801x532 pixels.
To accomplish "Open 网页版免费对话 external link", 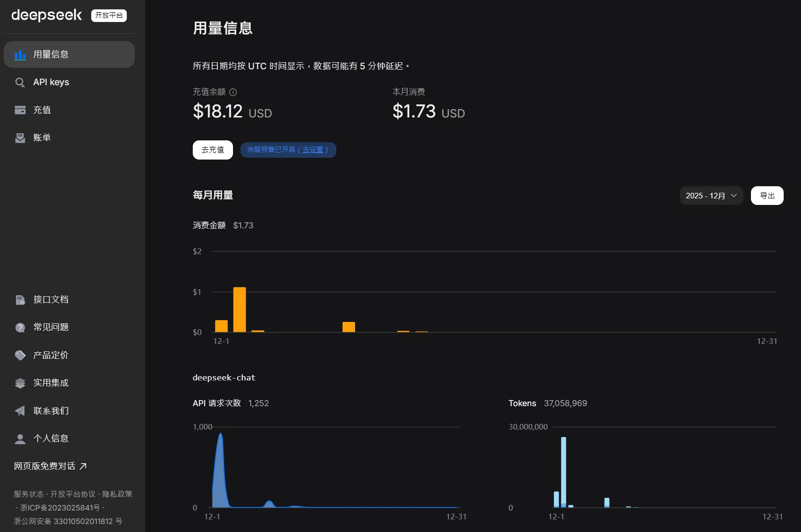I will coord(50,466).
